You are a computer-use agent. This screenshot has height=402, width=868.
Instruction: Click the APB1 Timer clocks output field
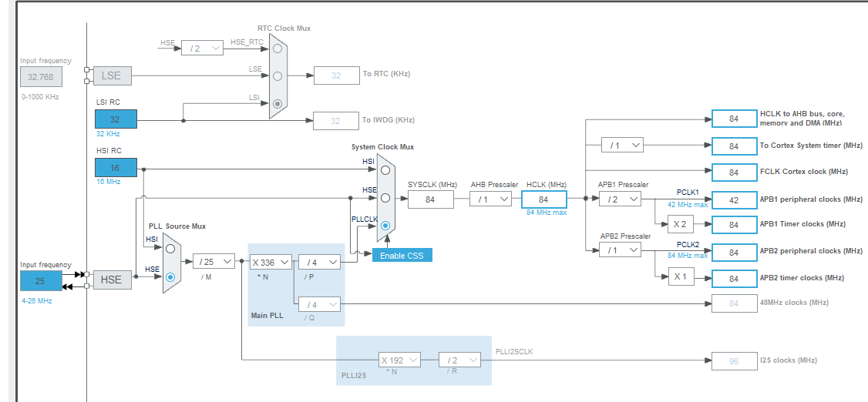pos(734,225)
